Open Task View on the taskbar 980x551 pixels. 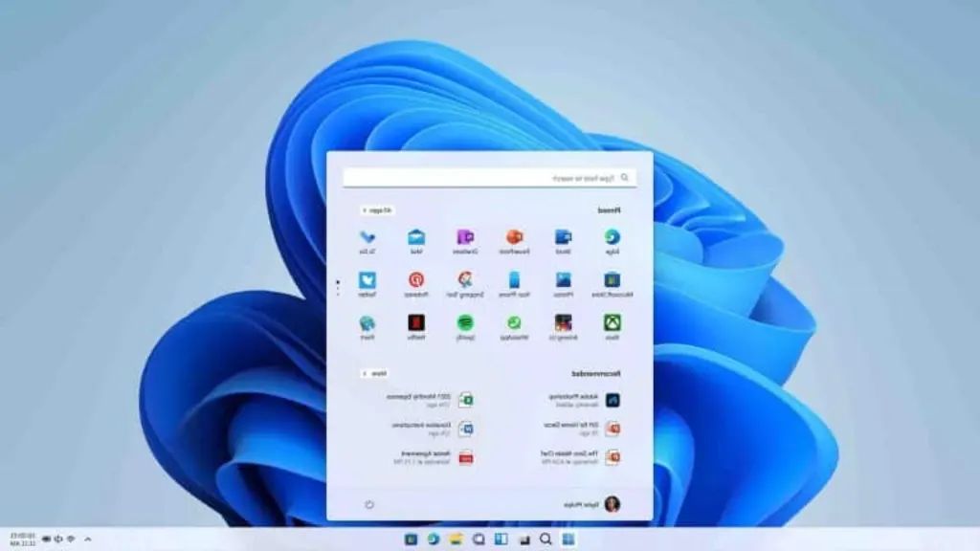pyautogui.click(x=523, y=540)
